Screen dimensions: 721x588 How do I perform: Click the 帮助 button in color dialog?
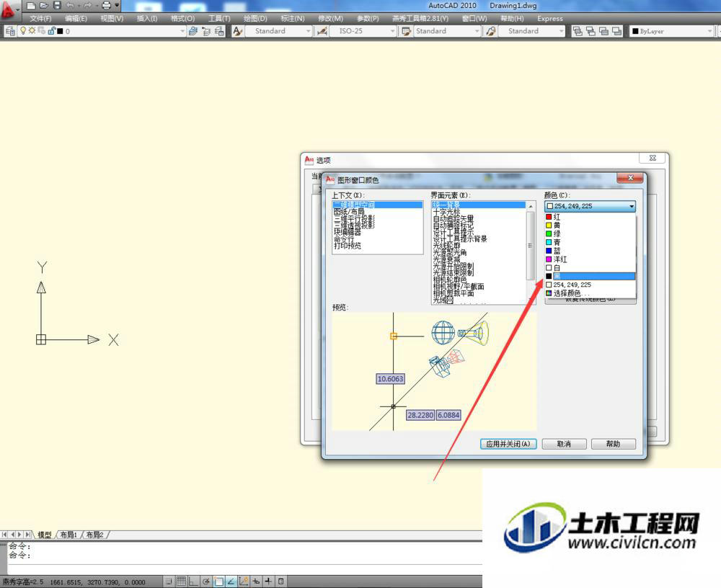click(x=613, y=444)
